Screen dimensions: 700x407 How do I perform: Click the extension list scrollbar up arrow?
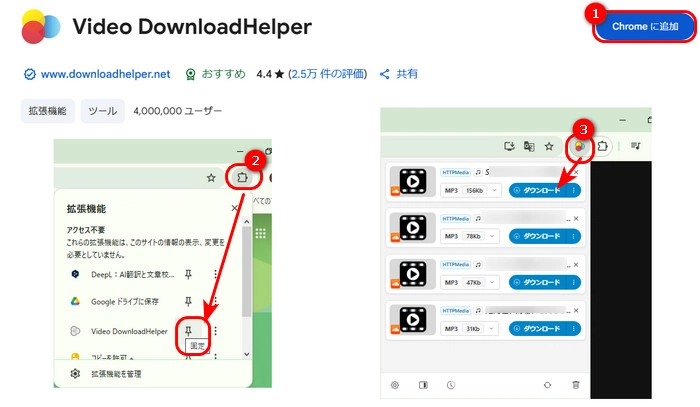[x=246, y=221]
